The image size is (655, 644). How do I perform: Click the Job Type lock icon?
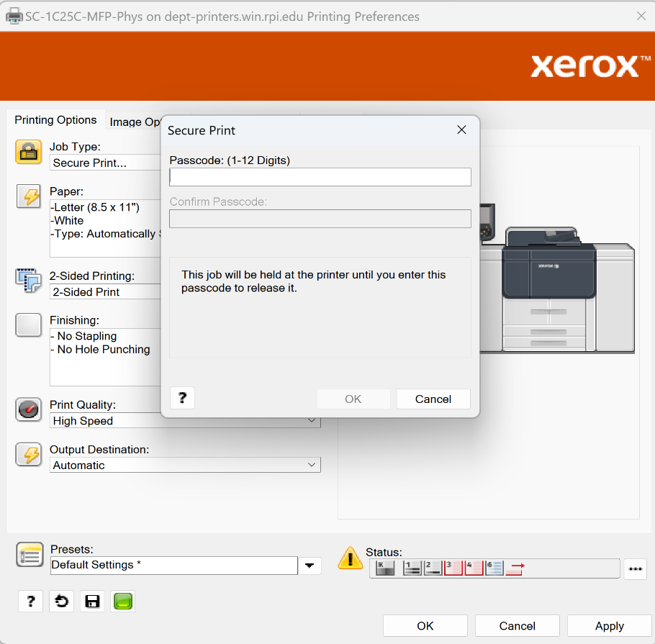click(x=28, y=152)
